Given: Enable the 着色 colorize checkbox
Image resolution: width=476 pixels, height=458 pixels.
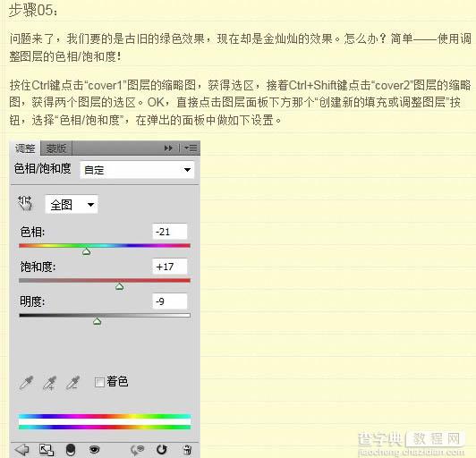Looking at the screenshot, I should [99, 382].
